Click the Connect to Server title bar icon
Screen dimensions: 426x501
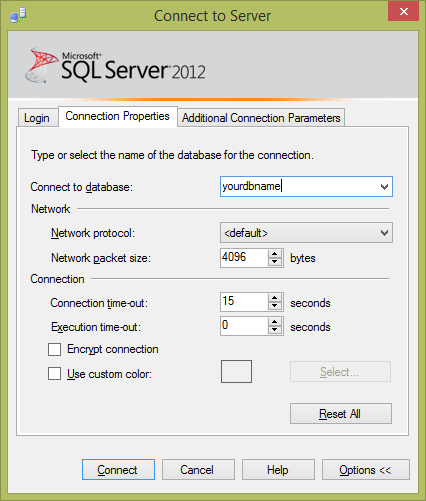pos(18,15)
